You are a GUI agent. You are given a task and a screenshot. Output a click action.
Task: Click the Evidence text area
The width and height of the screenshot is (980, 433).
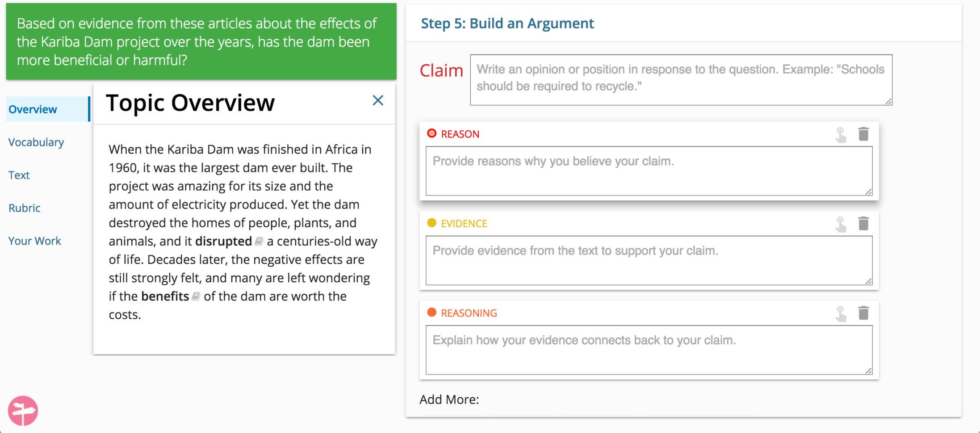click(x=648, y=260)
